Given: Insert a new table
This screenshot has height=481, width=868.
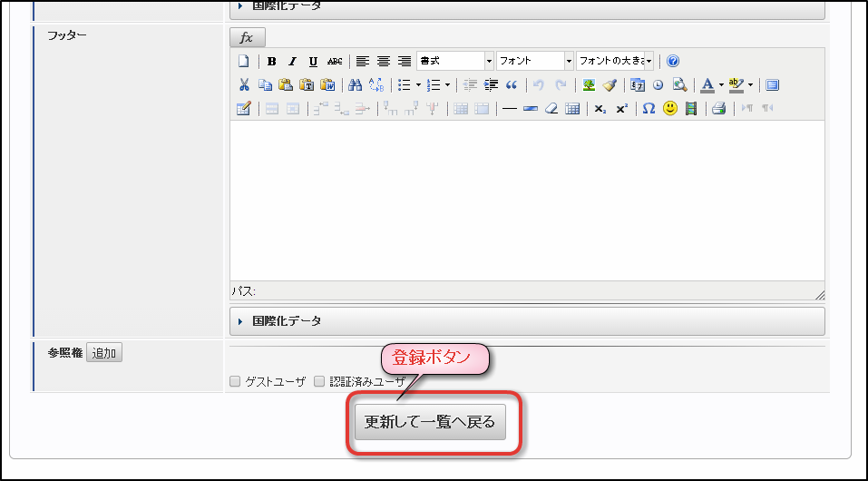Looking at the screenshot, I should [x=244, y=108].
